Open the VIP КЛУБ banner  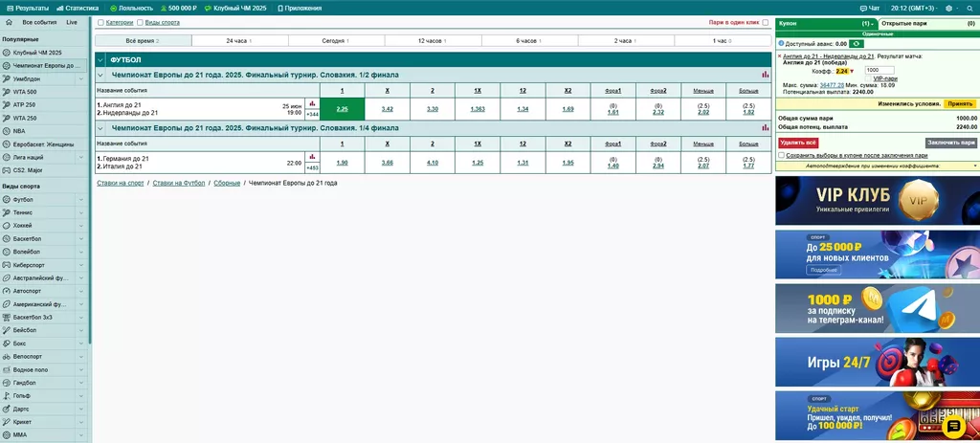pyautogui.click(x=877, y=198)
